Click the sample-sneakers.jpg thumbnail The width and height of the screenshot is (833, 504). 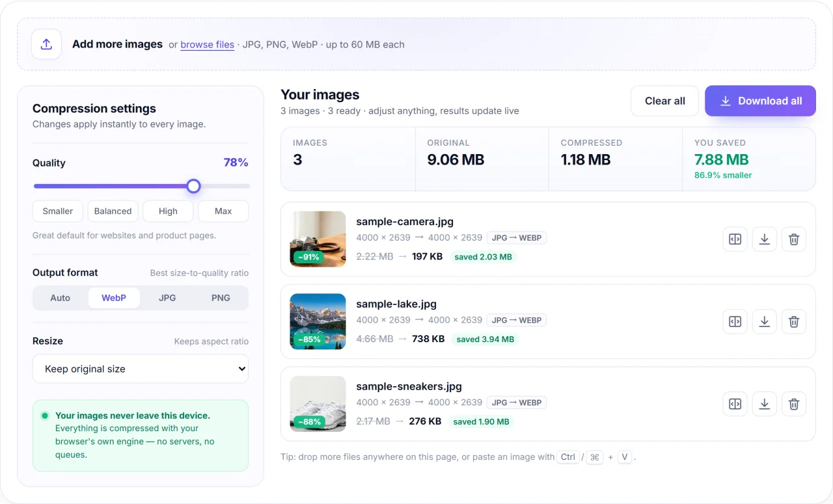(x=318, y=404)
